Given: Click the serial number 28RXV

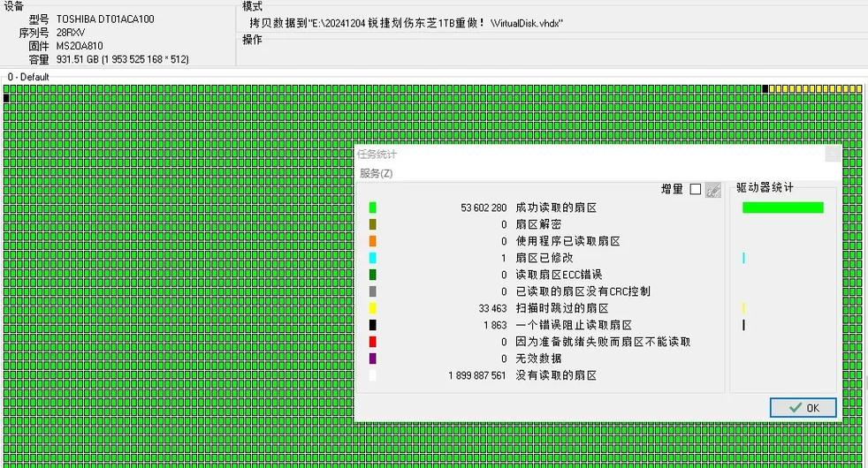Looking at the screenshot, I should (x=71, y=33).
